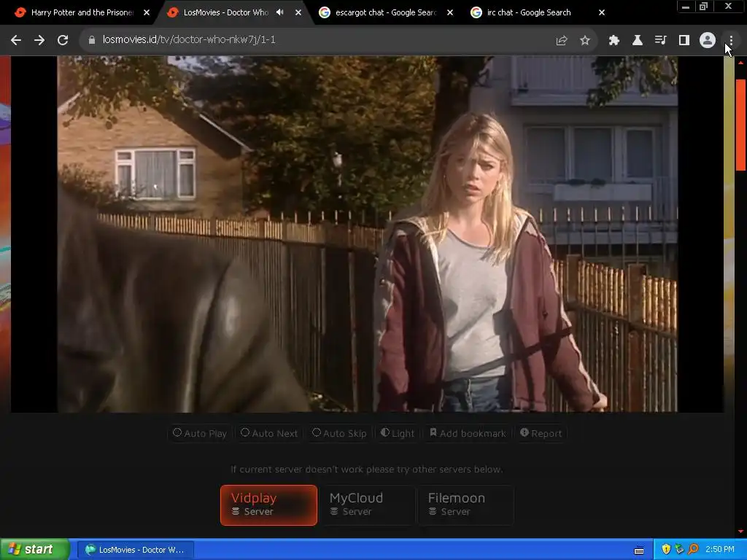Share this page from the address bar
Viewport: 747px width, 560px height.
562,41
